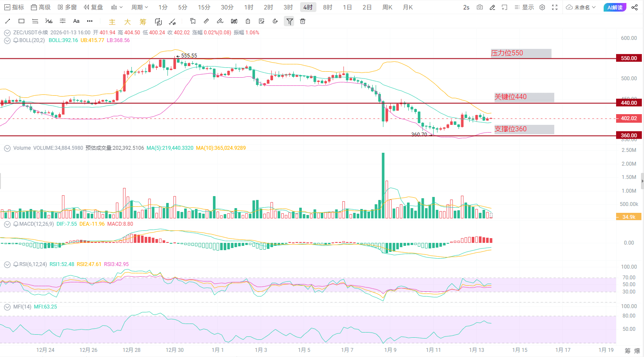
Task: Switch to the 周K weekly timeframe
Action: tap(387, 7)
